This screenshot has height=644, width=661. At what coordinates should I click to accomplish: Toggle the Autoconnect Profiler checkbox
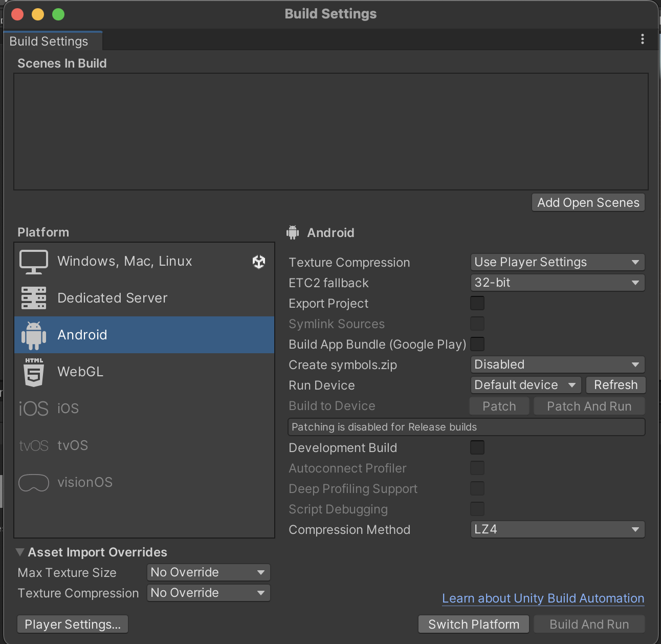pyautogui.click(x=477, y=468)
